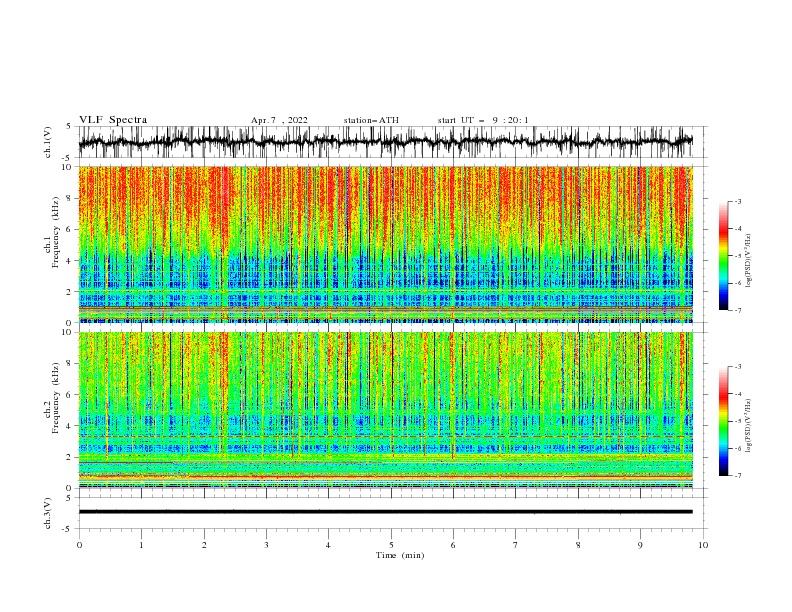Click inside the ch.2 spectrogram plot
792x612 pixels.
386,410
